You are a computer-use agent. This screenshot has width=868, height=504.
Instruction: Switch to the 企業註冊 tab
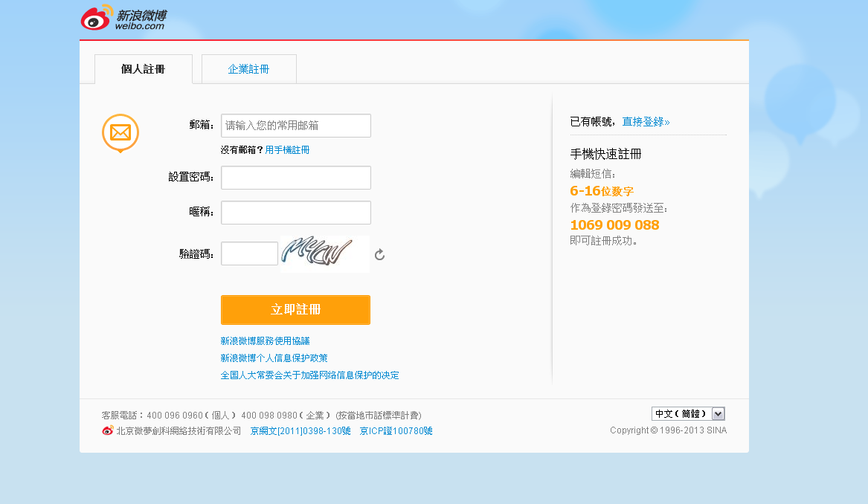248,69
